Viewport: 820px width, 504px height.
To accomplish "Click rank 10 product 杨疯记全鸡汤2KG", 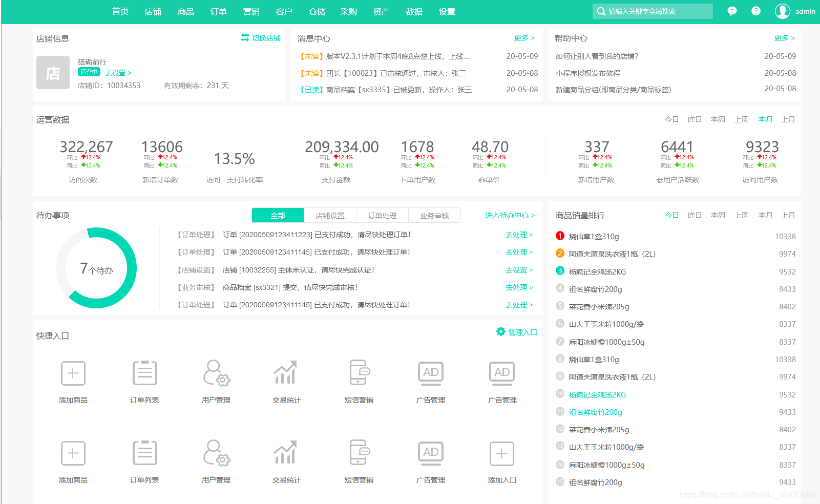I will click(x=597, y=395).
